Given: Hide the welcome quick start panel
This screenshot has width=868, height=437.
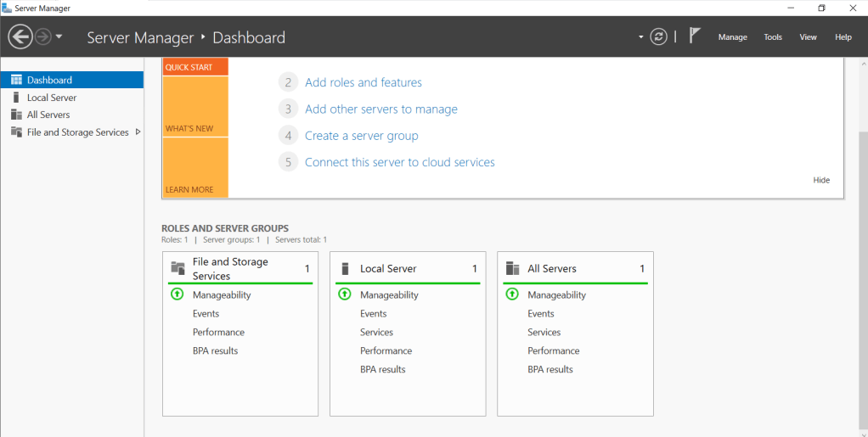Looking at the screenshot, I should 821,180.
